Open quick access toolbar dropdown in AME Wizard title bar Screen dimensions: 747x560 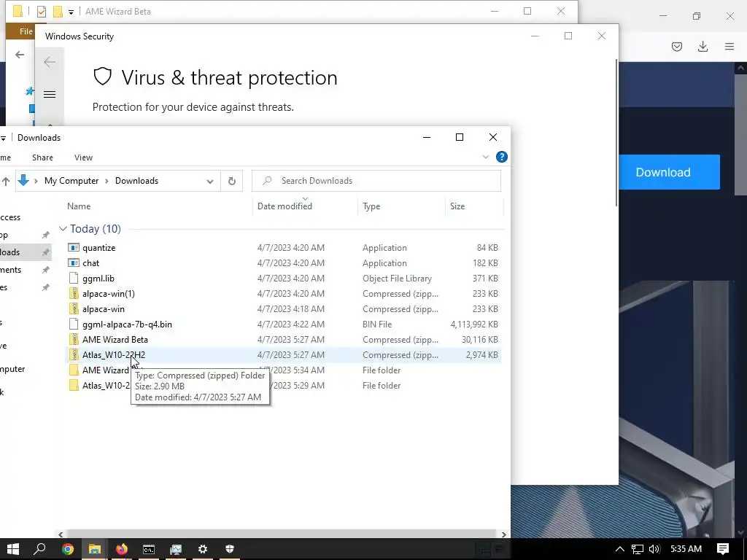71,12
